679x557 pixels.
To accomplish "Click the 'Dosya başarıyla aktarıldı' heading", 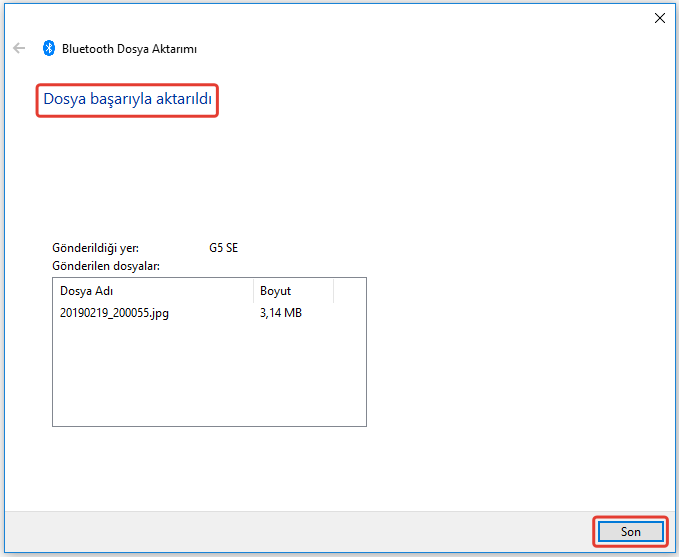I will point(128,101).
